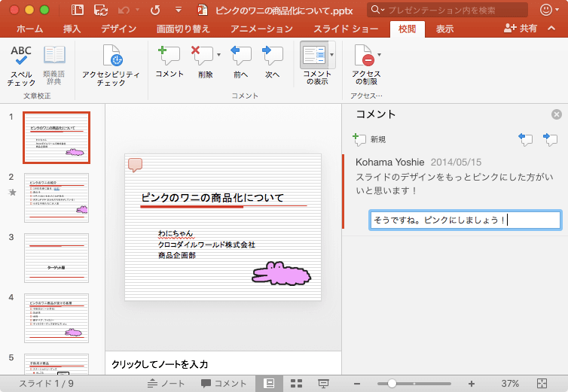Open the 削除 dropdown arrow
This screenshot has width=568, height=392.
pos(218,55)
